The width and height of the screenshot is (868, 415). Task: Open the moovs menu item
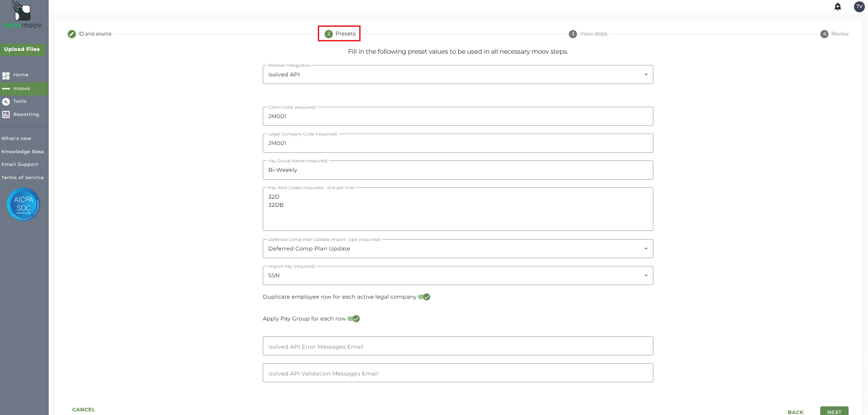coord(21,89)
